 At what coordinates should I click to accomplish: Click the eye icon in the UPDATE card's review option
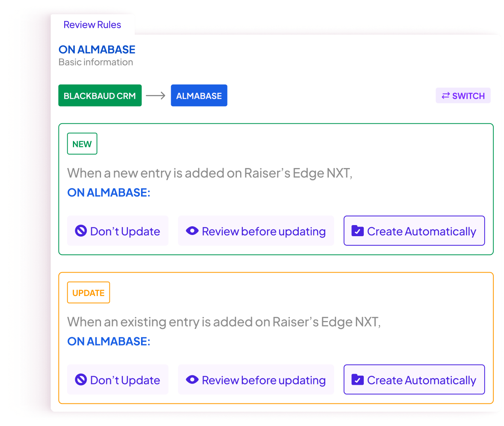(192, 379)
